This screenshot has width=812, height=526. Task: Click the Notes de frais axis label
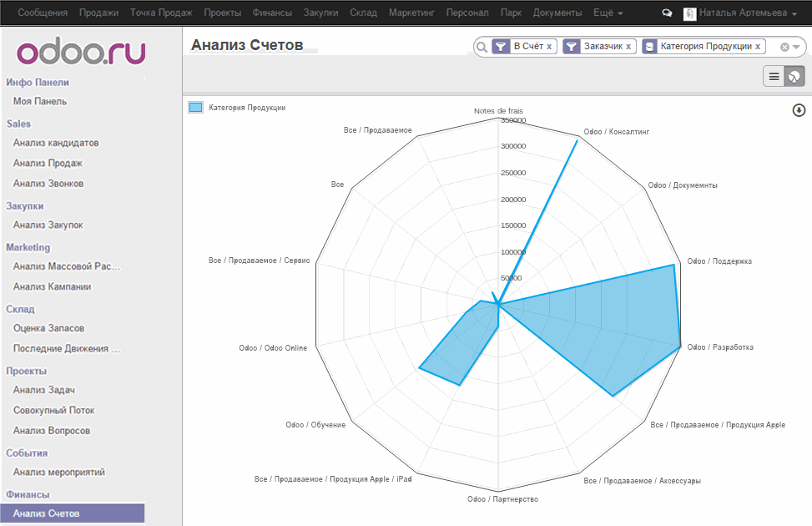498,111
